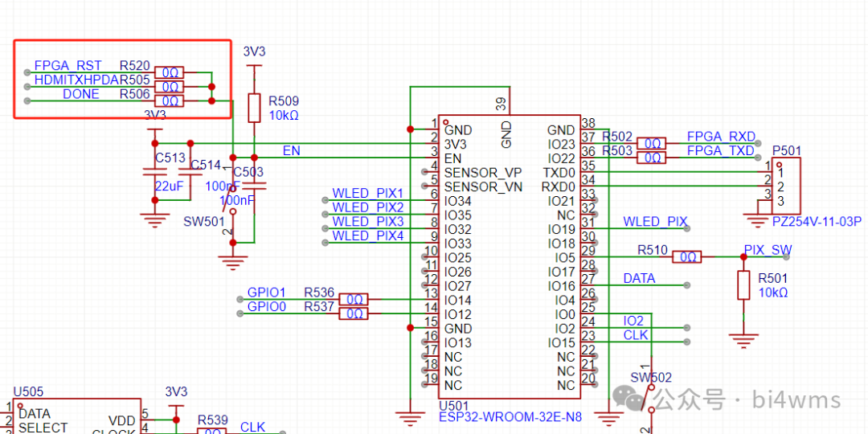Click the ground symbol below R501
Screen dimensions: 868x434
[x=745, y=338]
